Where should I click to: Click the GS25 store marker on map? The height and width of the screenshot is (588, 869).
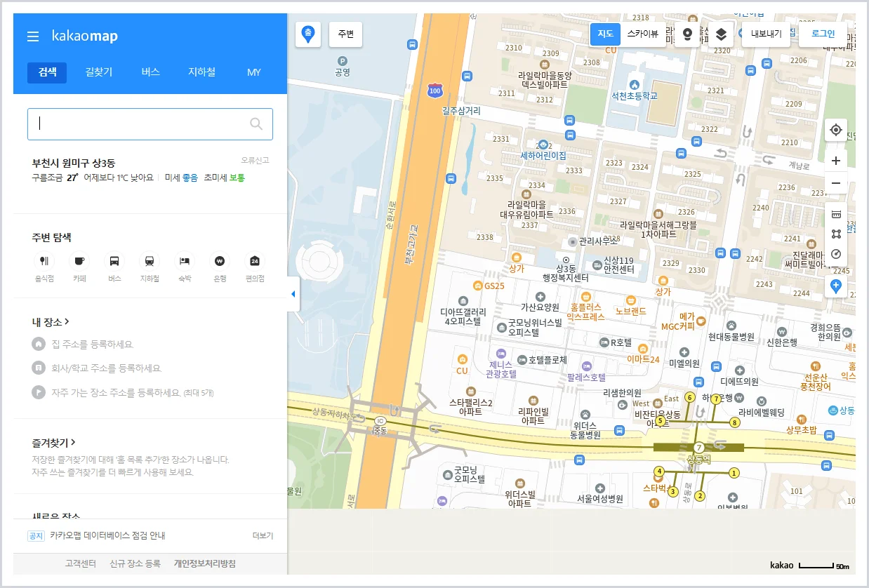pyautogui.click(x=479, y=286)
